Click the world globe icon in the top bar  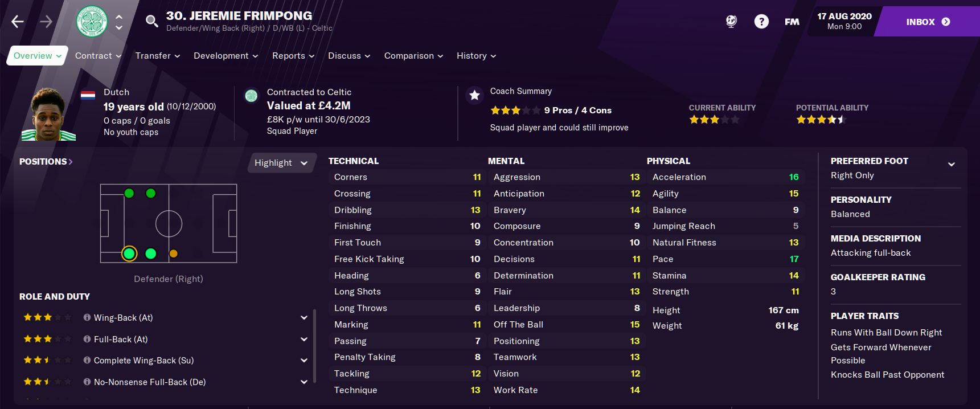pos(731,22)
